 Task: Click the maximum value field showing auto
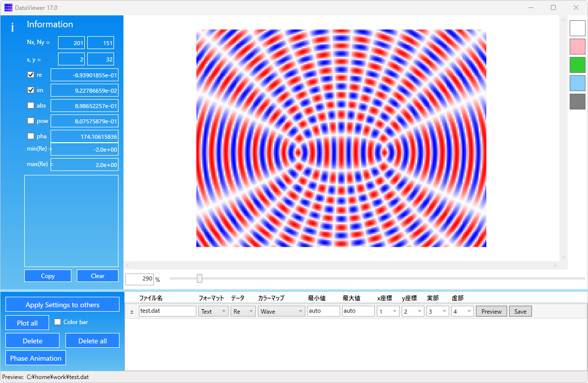point(358,311)
